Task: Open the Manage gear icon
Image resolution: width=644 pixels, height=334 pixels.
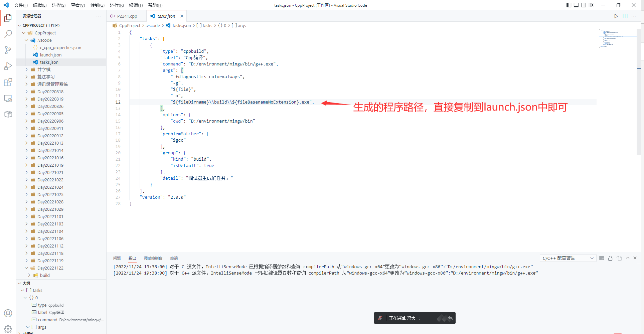Action: pos(8,329)
